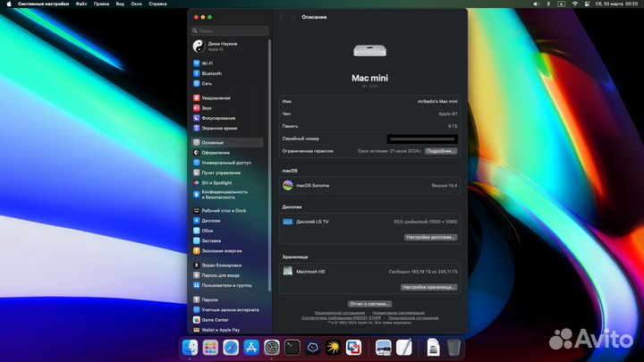The width and height of the screenshot is (644, 362).
Task: Click the Wi-Fi status icon in menu bar
Action: click(x=575, y=4)
